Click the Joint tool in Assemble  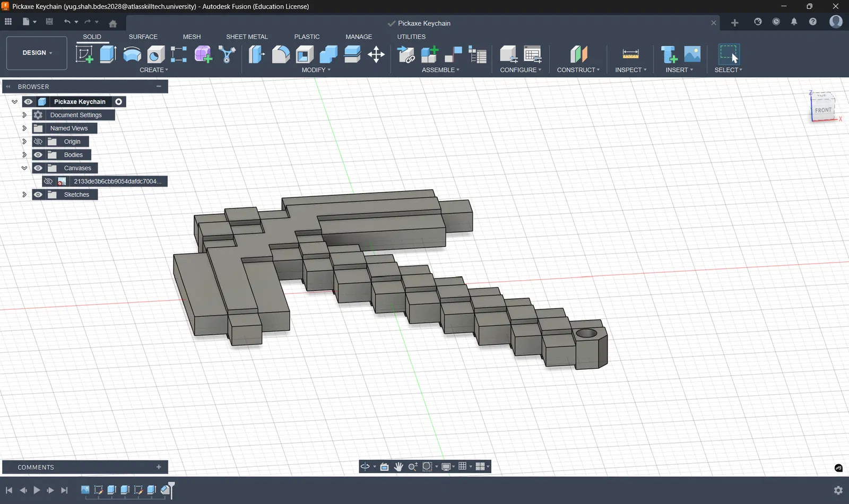pyautogui.click(x=453, y=54)
